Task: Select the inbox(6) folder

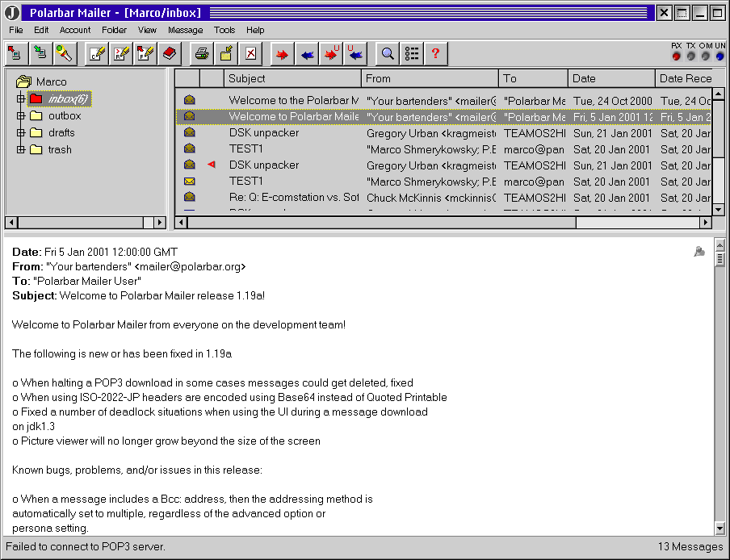Action: click(x=60, y=98)
